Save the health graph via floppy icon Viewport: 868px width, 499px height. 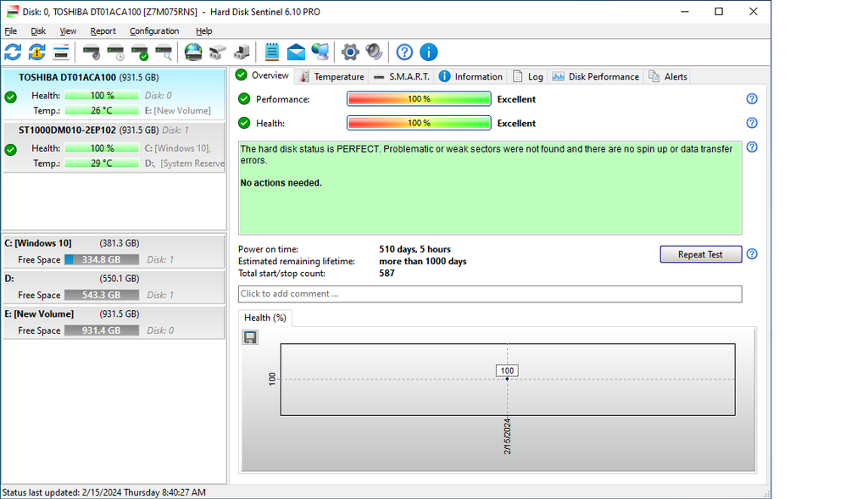click(x=250, y=337)
